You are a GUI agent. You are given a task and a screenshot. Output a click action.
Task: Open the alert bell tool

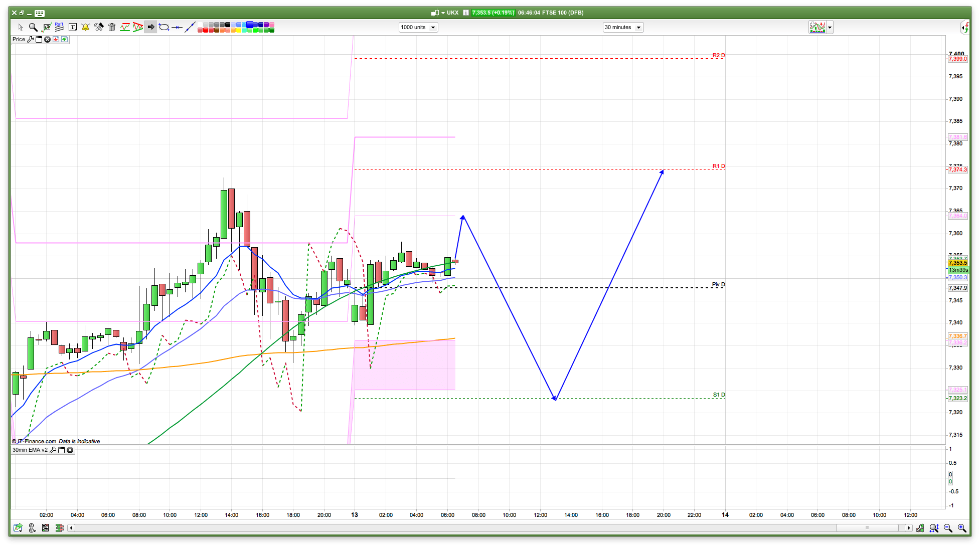(85, 27)
